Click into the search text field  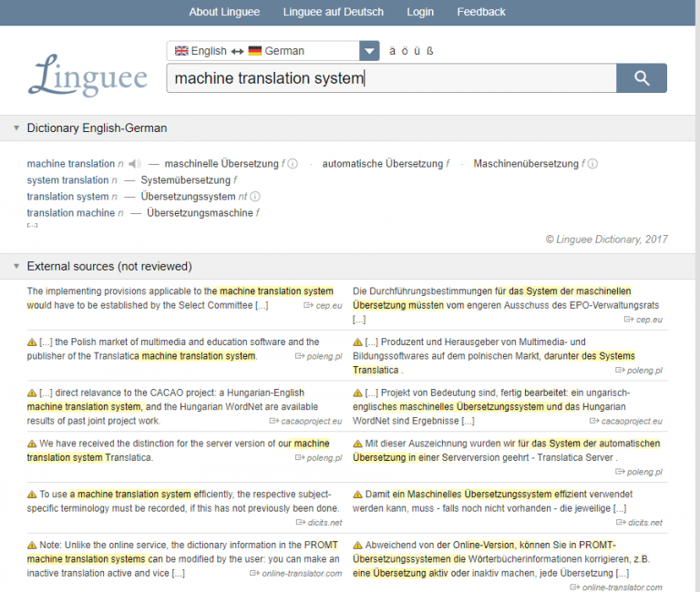(x=392, y=78)
